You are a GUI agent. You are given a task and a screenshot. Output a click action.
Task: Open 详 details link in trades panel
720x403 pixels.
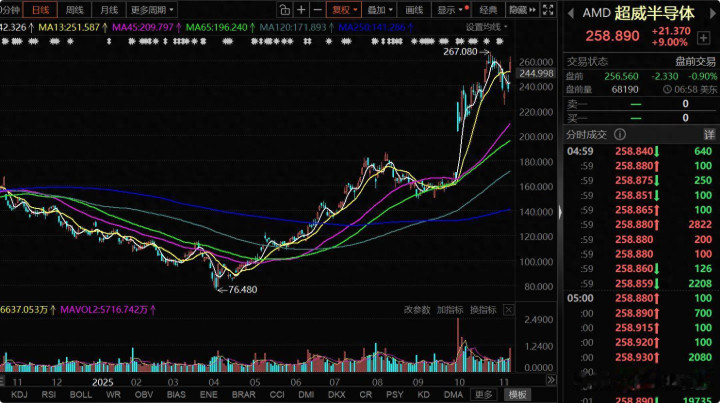pos(709,134)
